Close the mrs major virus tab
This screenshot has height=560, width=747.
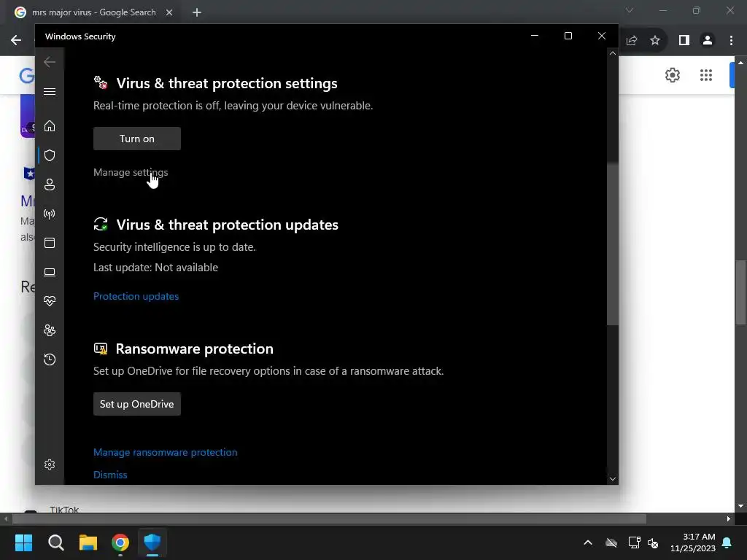click(169, 12)
